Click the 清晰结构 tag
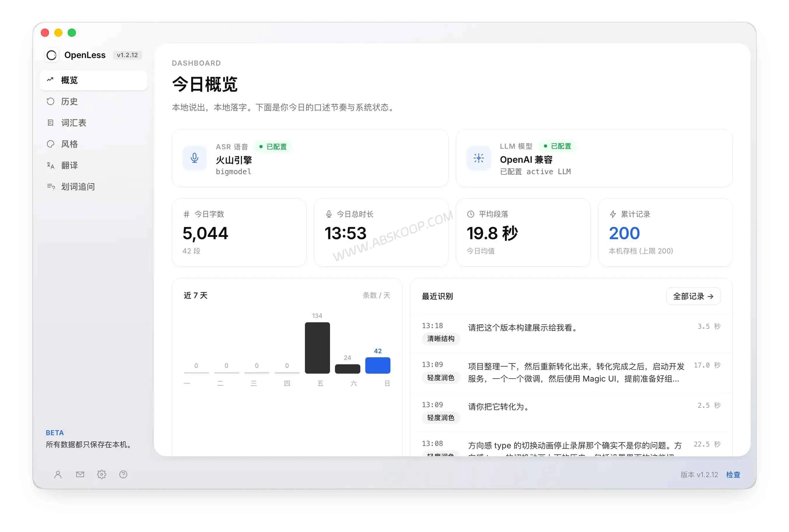 click(441, 339)
